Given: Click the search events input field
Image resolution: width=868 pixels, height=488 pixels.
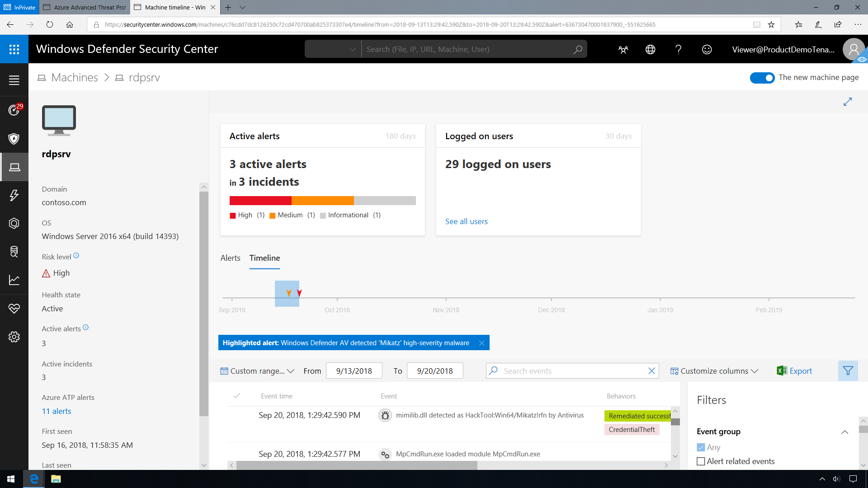Looking at the screenshot, I should pos(573,371).
